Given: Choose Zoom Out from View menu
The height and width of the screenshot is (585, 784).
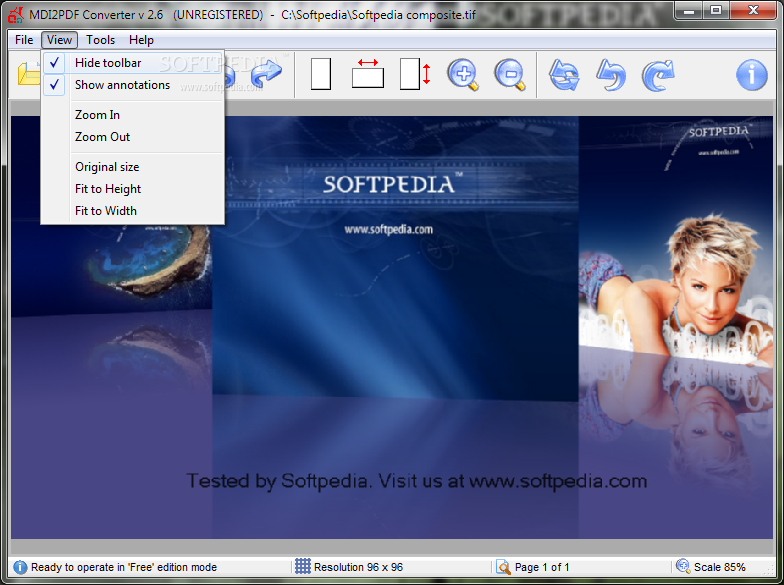Looking at the screenshot, I should coord(132,137).
